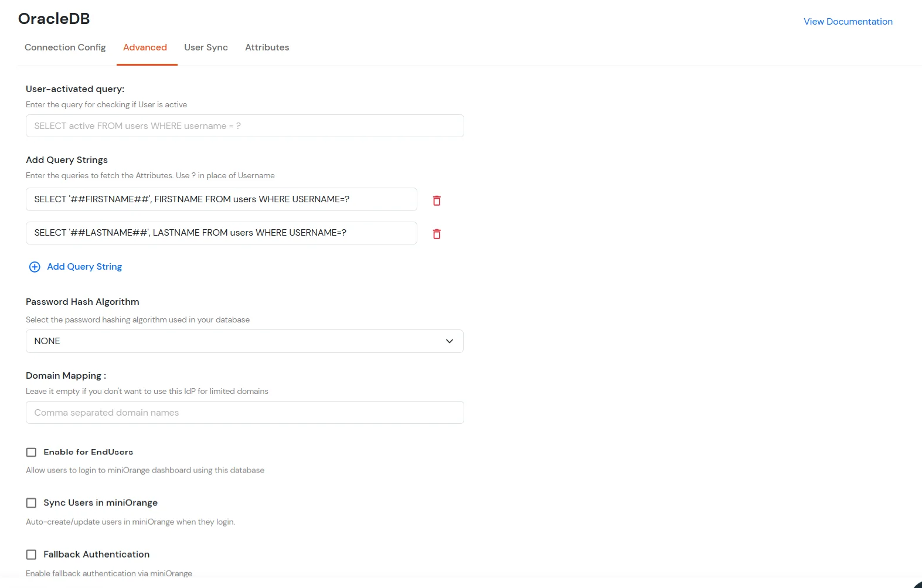Click the 'Password Hash Algorithm' heading
Screen dimensions: 922x588
coord(83,302)
